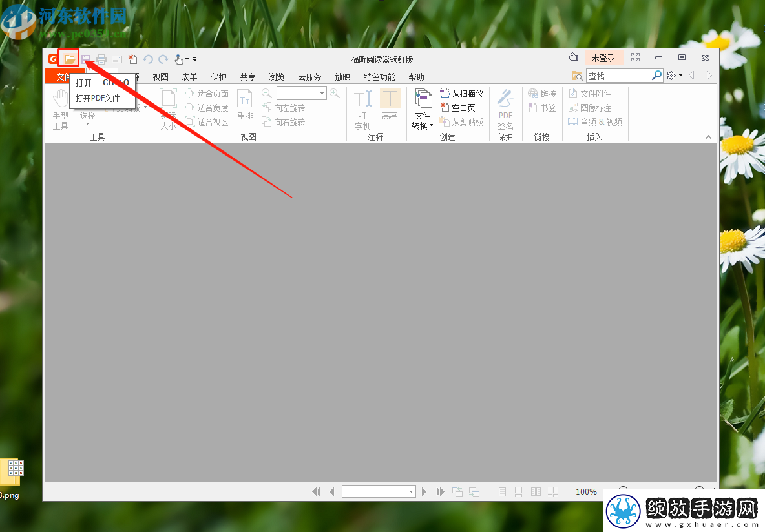765x532 pixels.
Task: Open the search settings gear dropdown
Action: click(x=675, y=75)
